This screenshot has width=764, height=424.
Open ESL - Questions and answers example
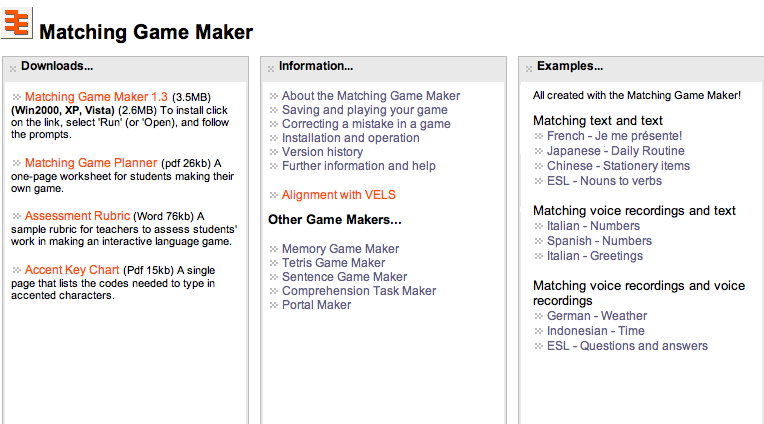tap(627, 346)
